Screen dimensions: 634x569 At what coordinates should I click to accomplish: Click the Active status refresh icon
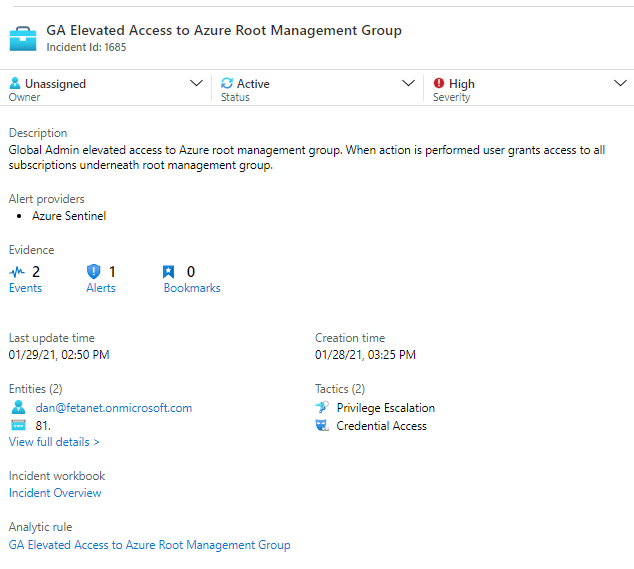[x=227, y=84]
